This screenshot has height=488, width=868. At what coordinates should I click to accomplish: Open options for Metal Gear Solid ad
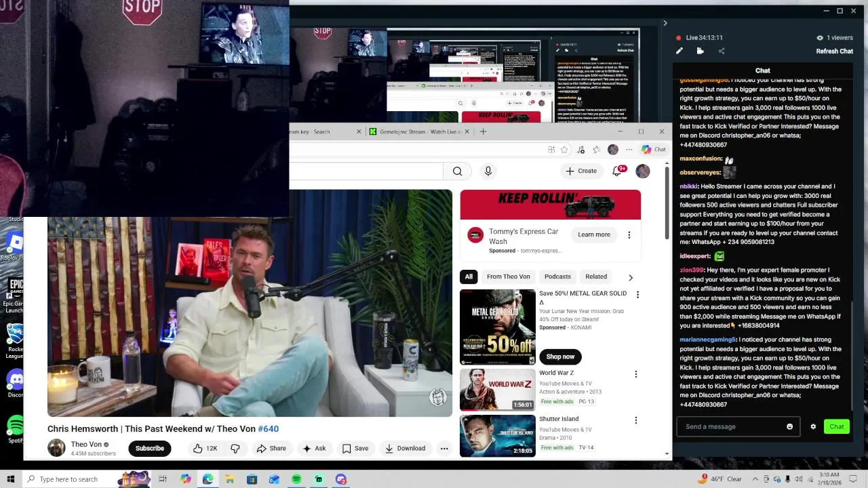pos(637,294)
